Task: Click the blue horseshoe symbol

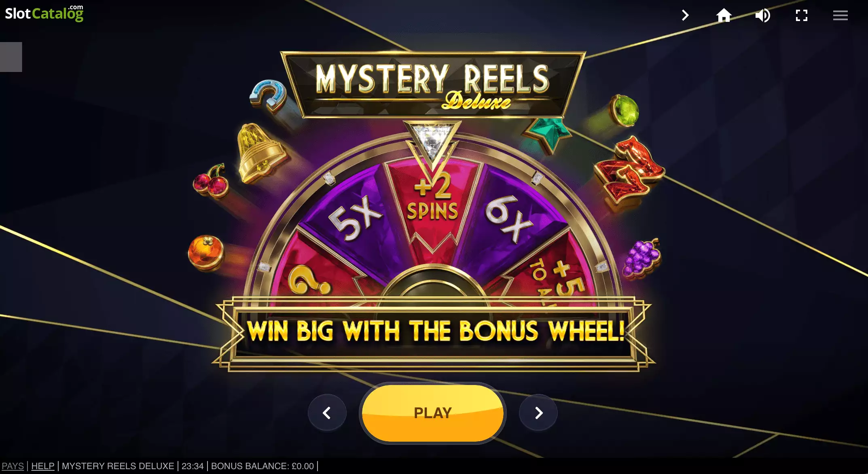Action: coord(268,95)
